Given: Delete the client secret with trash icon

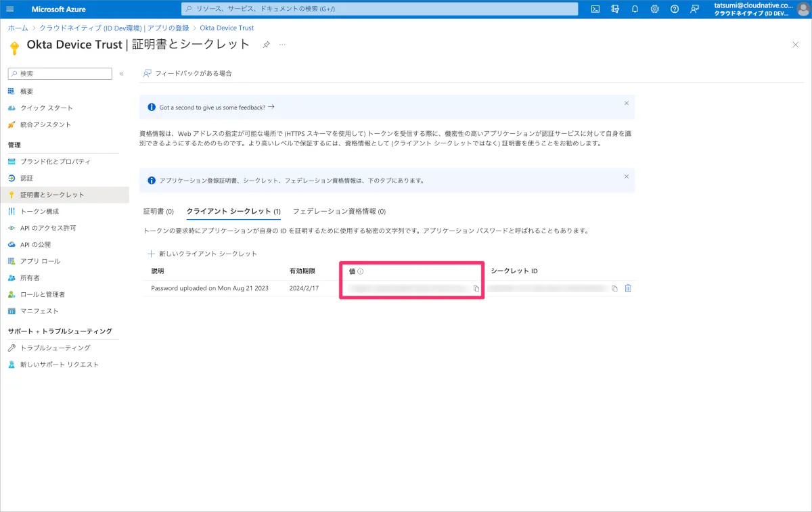Looking at the screenshot, I should pos(628,288).
